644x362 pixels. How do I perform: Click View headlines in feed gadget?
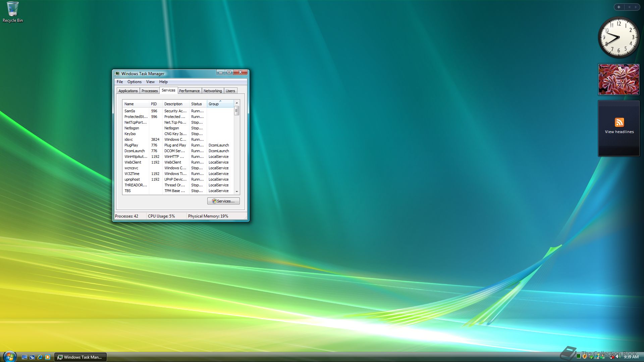(x=619, y=132)
